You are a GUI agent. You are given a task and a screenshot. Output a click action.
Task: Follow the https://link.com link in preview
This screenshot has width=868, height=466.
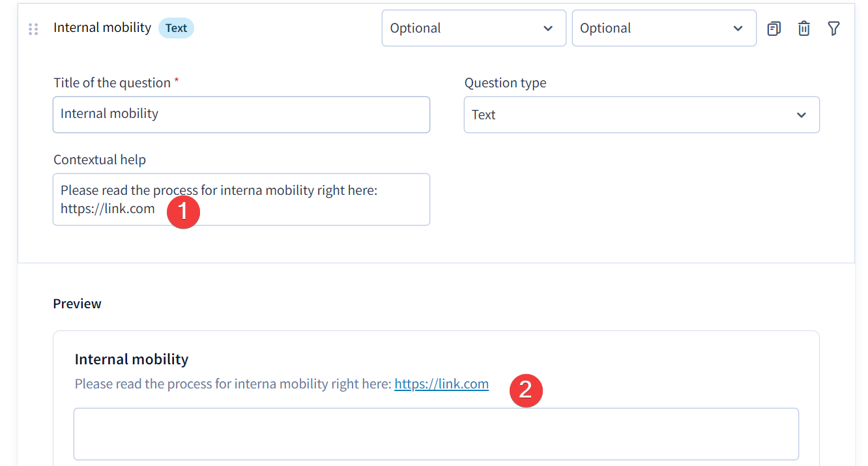(x=441, y=384)
